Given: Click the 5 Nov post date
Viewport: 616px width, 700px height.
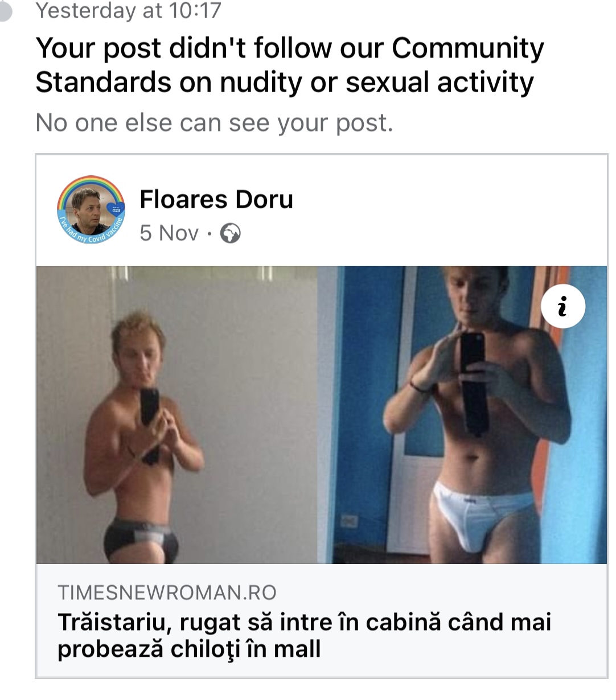Looking at the screenshot, I should (169, 233).
